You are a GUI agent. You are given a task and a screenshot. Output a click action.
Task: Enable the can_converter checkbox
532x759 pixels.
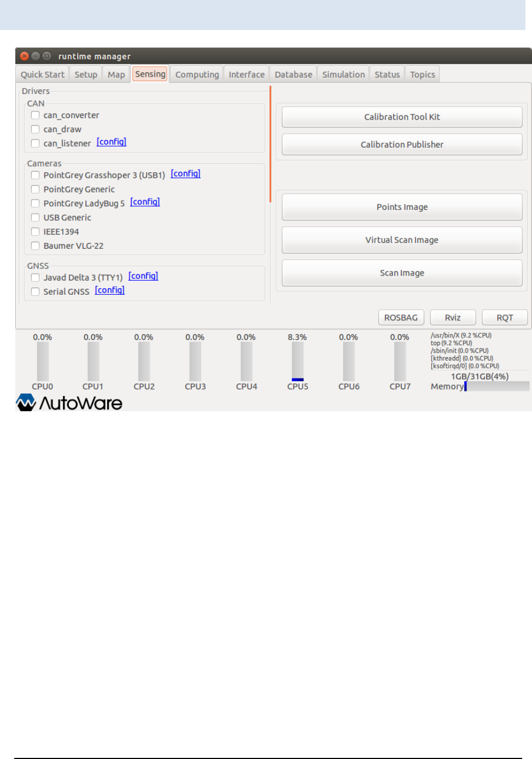[35, 115]
